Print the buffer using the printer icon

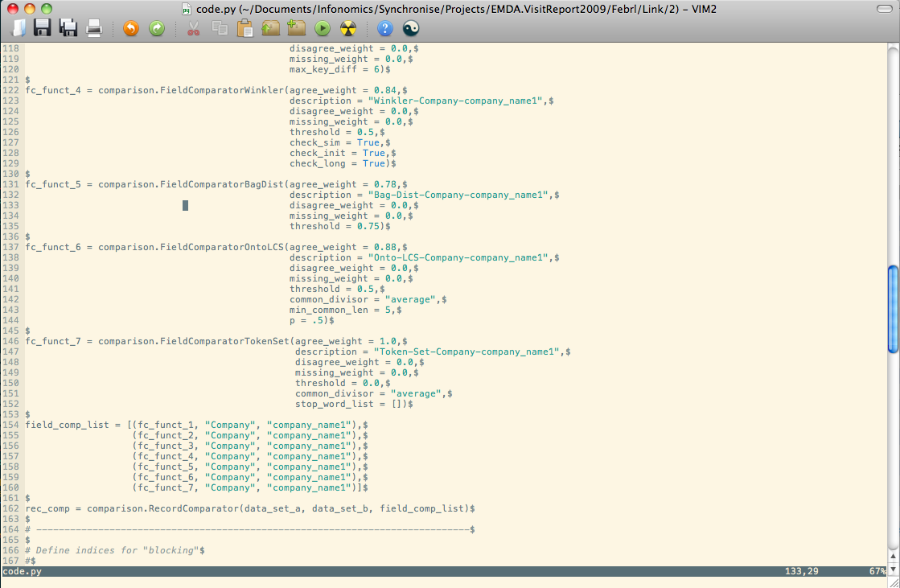point(93,28)
